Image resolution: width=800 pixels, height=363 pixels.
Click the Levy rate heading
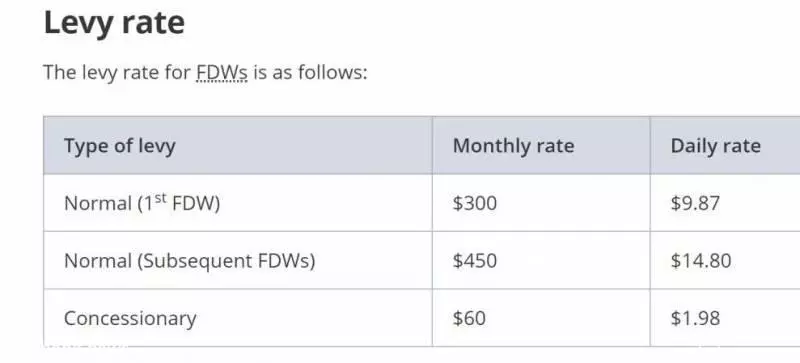[114, 23]
